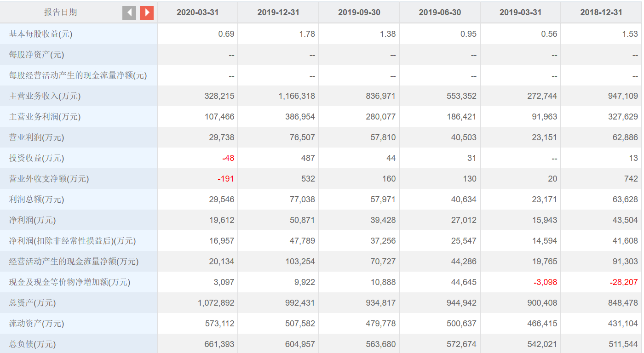This screenshot has height=353, width=644.
Task: Click the red -191 value for 2020-03-31
Action: pos(225,179)
